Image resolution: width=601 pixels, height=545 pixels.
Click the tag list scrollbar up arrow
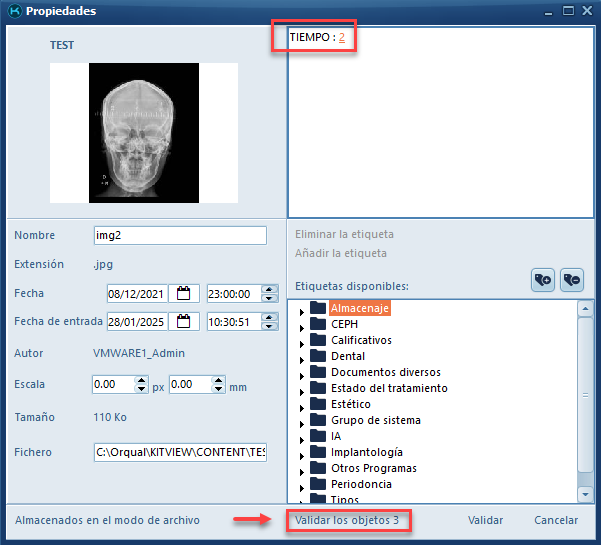pos(585,308)
